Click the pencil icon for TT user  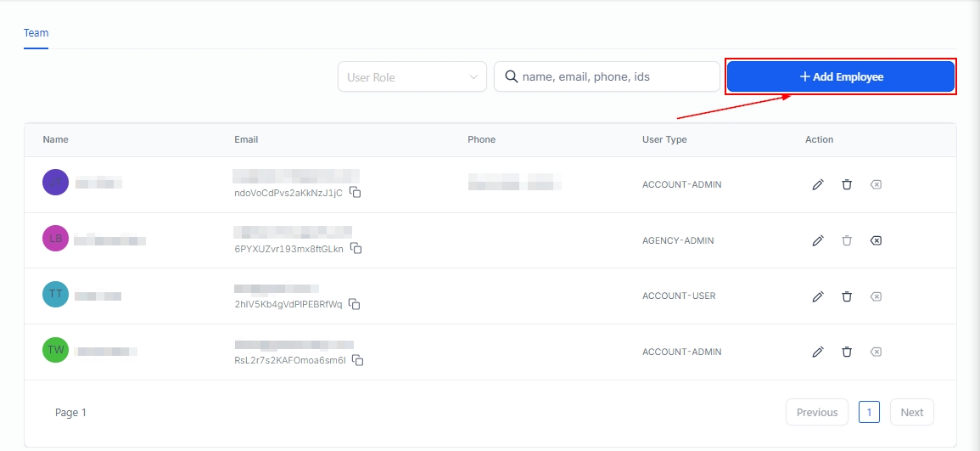click(x=818, y=296)
